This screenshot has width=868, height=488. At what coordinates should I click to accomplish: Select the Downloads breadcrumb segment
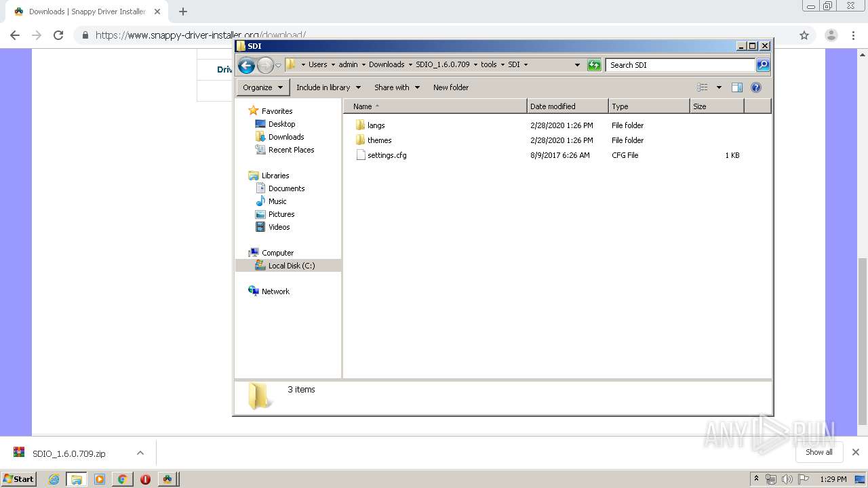point(387,65)
